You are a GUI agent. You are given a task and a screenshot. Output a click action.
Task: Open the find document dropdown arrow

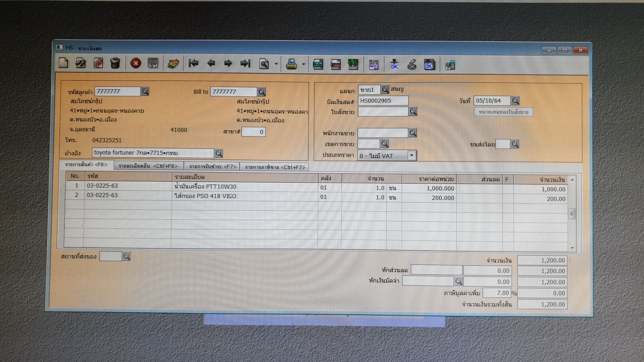tap(276, 64)
